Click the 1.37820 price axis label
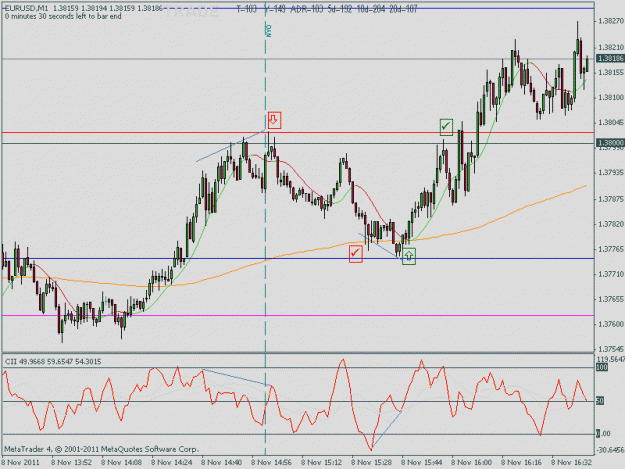 pos(611,224)
